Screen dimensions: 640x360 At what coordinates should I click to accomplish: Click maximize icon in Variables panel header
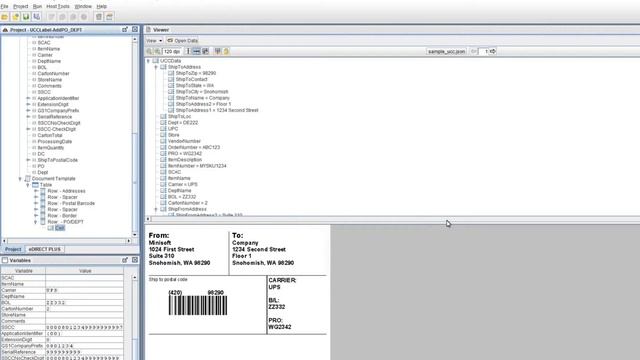135,260
